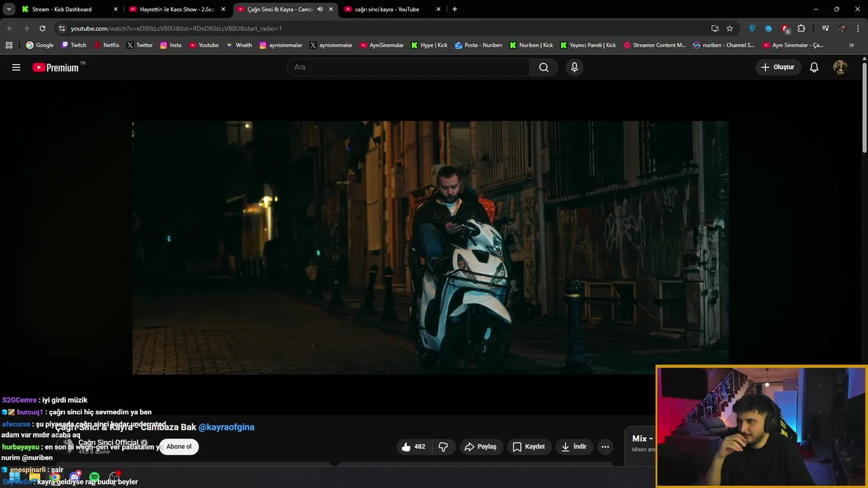The height and width of the screenshot is (488, 868).
Task: Open the 'Posta - Nuriben' bookmark
Action: (x=479, y=45)
